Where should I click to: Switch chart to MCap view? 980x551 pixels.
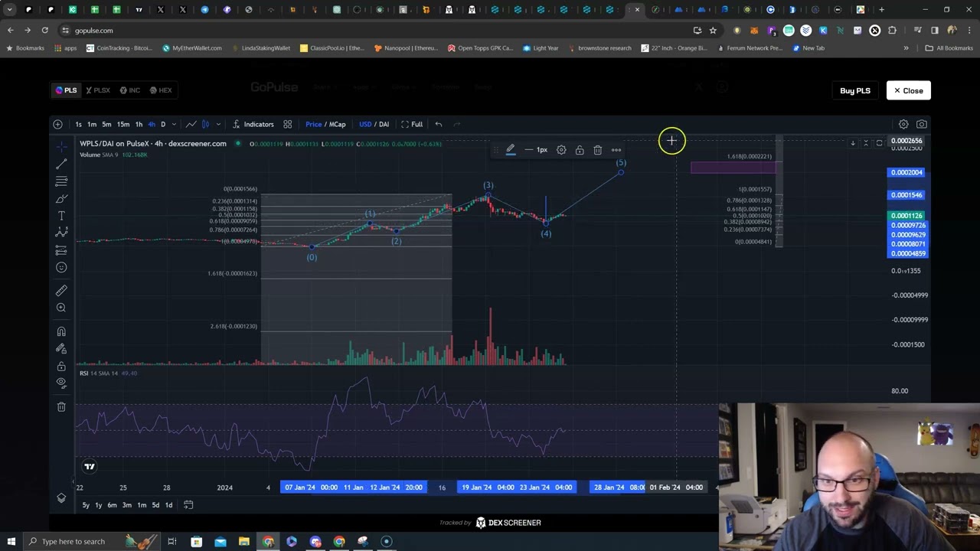click(x=338, y=124)
